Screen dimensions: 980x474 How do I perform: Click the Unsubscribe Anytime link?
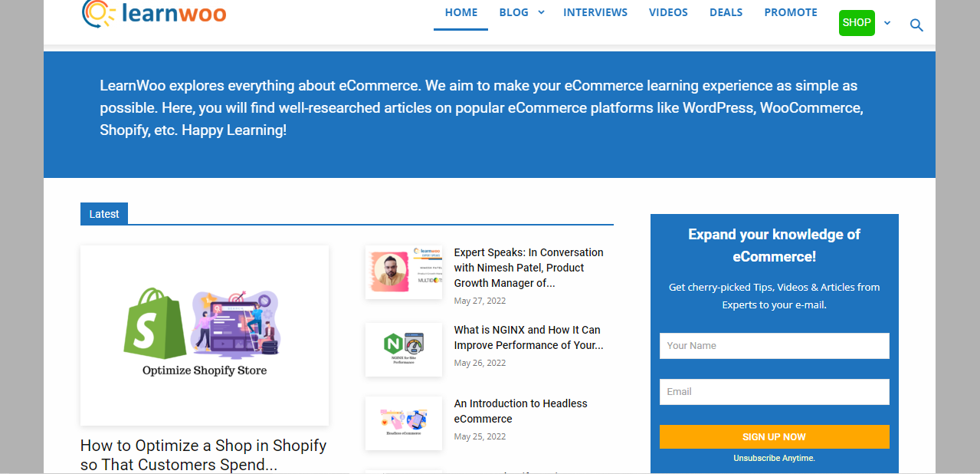pos(774,458)
